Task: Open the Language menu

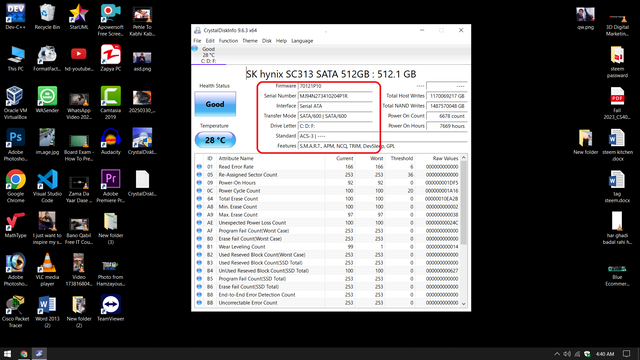Action: 302,41
